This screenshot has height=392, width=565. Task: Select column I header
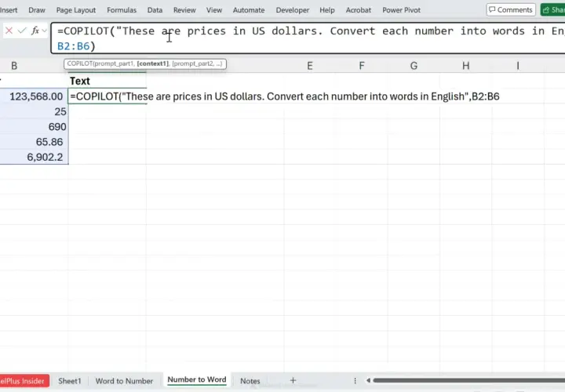(x=518, y=66)
